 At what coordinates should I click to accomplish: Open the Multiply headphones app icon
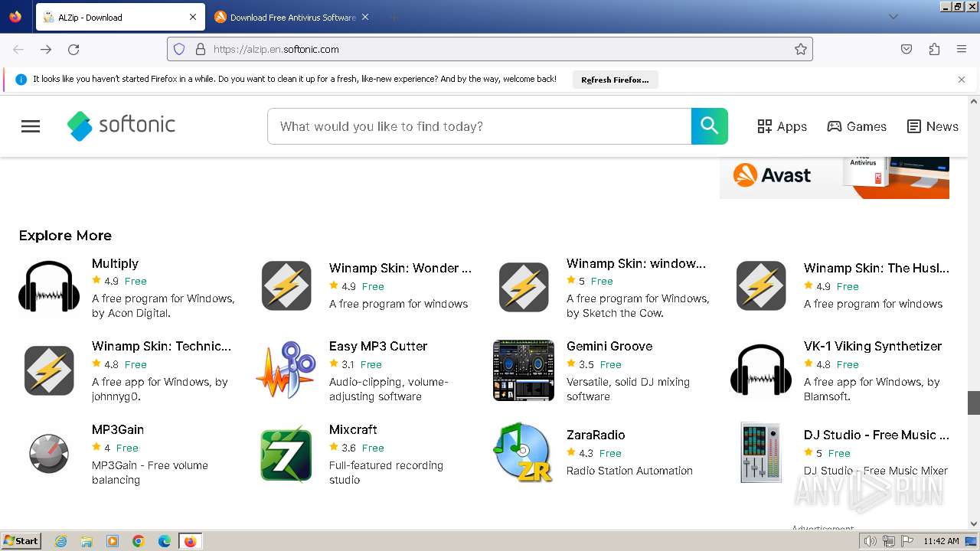[x=49, y=286]
